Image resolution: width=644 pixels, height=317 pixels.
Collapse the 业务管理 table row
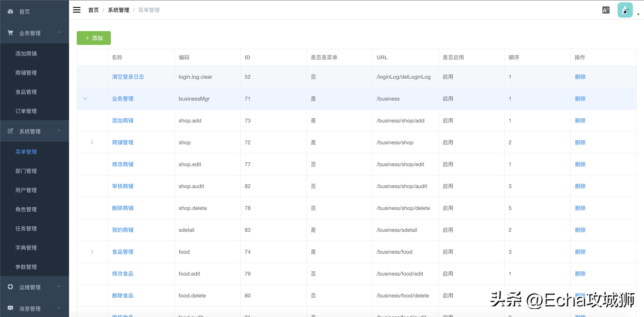85,99
